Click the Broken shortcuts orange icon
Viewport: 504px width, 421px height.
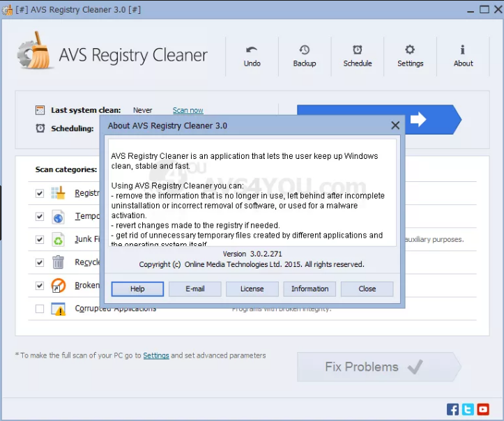click(x=58, y=285)
